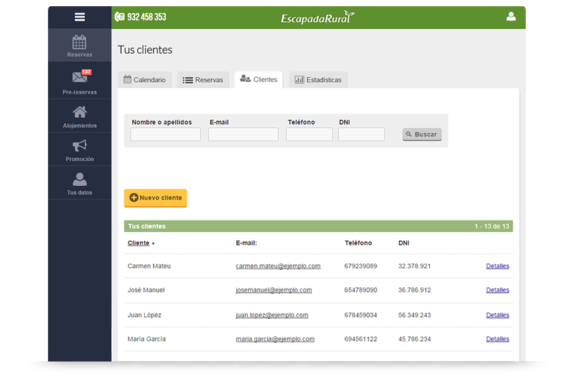Focus the Nombre o apellidos field
565x392 pixels.
point(165,135)
